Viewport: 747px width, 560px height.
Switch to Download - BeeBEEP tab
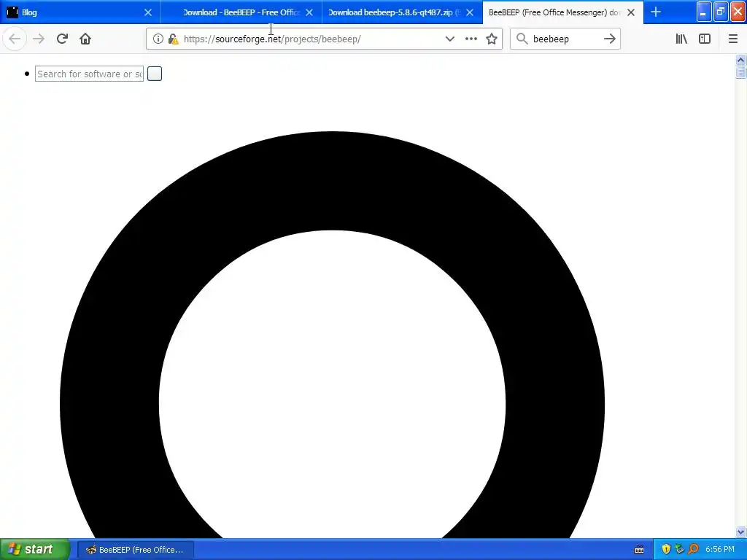241,12
